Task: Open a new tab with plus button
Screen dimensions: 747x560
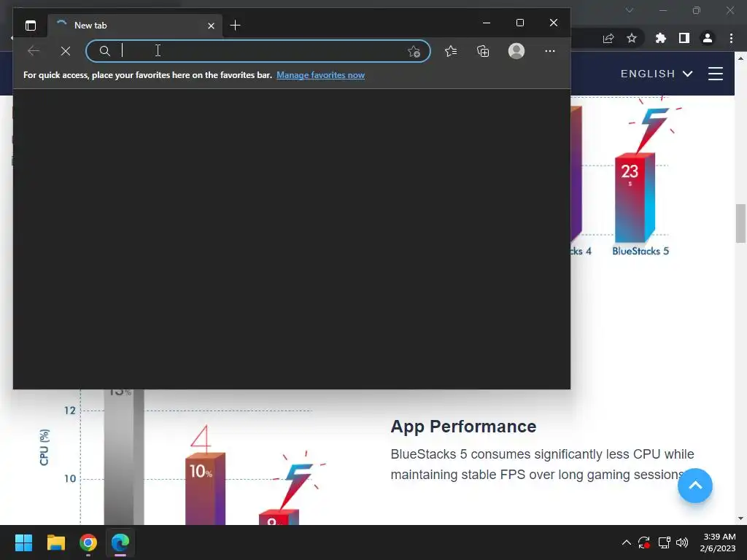Action: coord(235,26)
